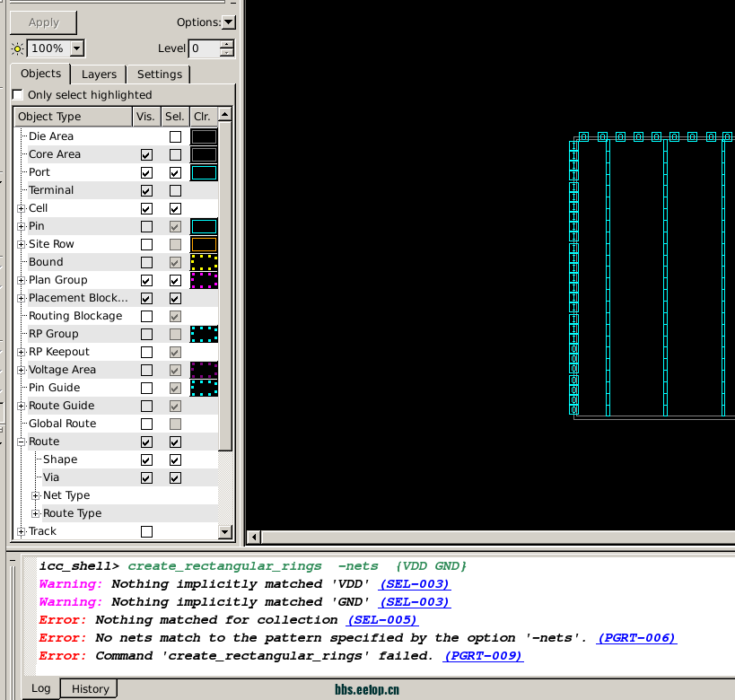
Task: Switch to the Layers tab
Action: 99,74
